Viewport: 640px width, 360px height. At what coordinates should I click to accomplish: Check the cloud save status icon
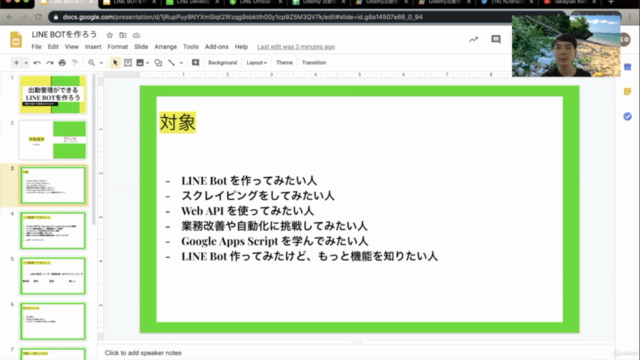pyautogui.click(x=136, y=35)
